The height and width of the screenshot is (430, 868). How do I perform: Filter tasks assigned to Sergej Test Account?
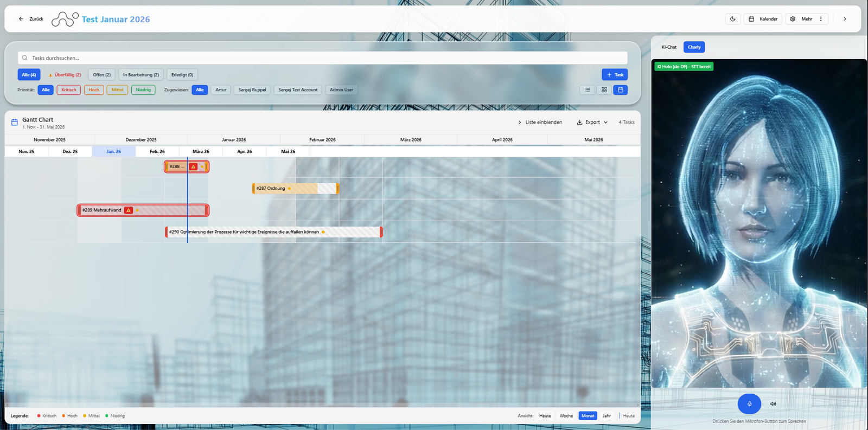point(298,90)
